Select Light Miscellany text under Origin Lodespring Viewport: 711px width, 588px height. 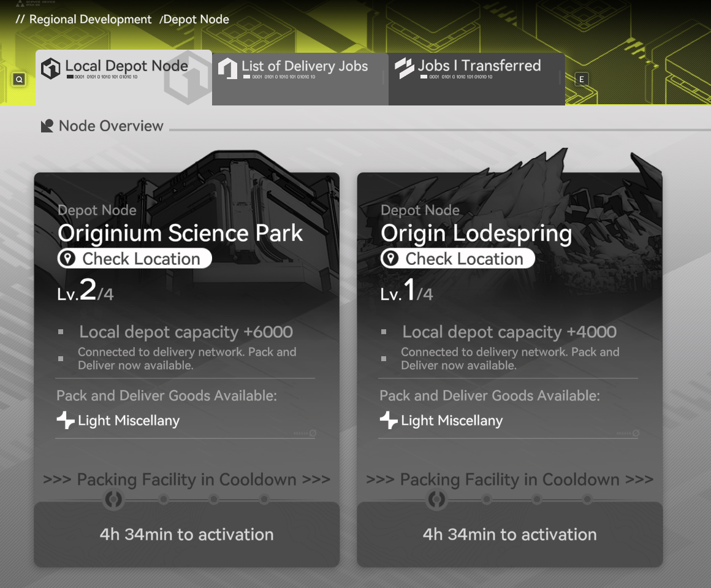tap(452, 421)
